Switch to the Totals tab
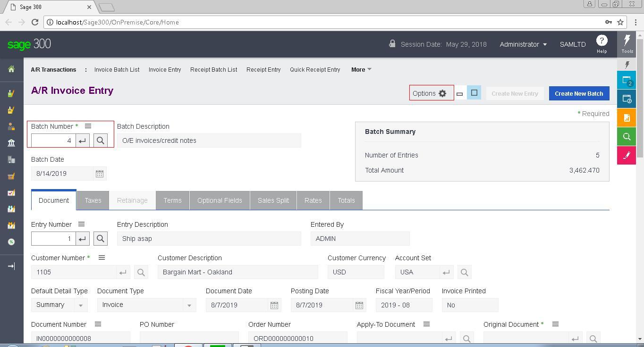The height and width of the screenshot is (347, 644). point(346,200)
